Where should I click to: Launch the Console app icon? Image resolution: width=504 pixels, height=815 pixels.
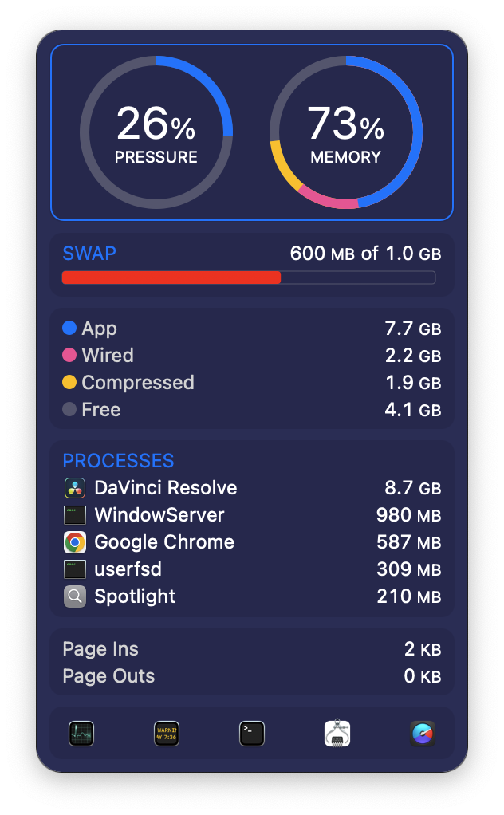[167, 734]
